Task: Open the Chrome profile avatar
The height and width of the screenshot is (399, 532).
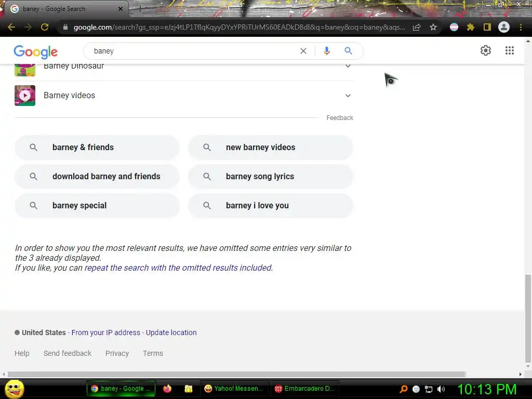Action: coord(504,27)
